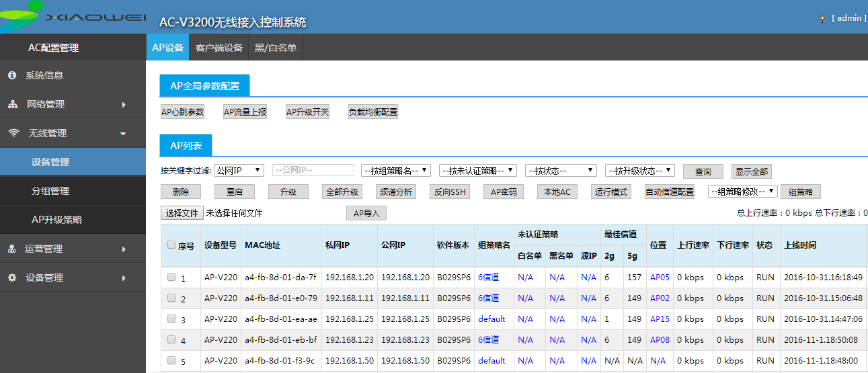The image size is (868, 373).
Task: Click the 升级 button
Action: (288, 192)
